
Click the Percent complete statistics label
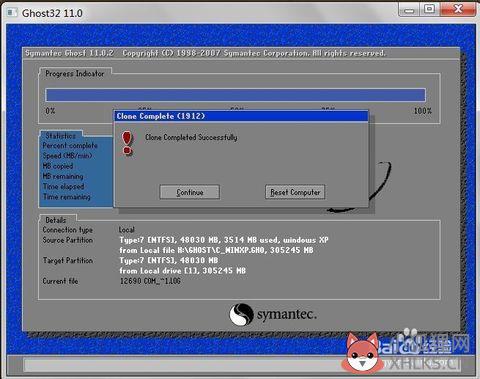(70, 146)
